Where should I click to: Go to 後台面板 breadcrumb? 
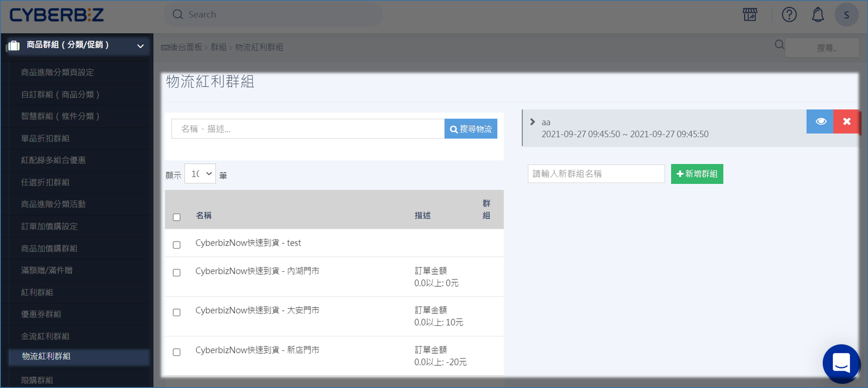[186, 47]
